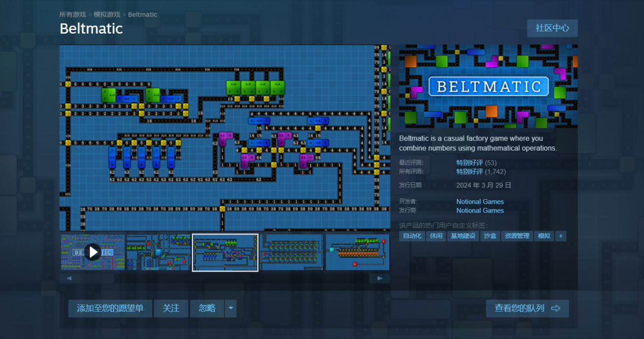Image resolution: width=644 pixels, height=339 pixels.
Task: Click the release date 2024 年 3 月 29 日
Action: (484, 185)
